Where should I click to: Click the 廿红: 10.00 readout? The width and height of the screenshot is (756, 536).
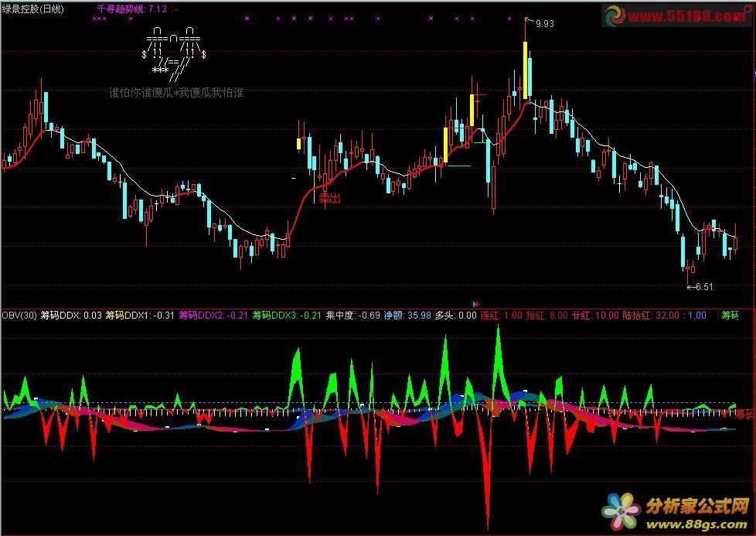595,316
